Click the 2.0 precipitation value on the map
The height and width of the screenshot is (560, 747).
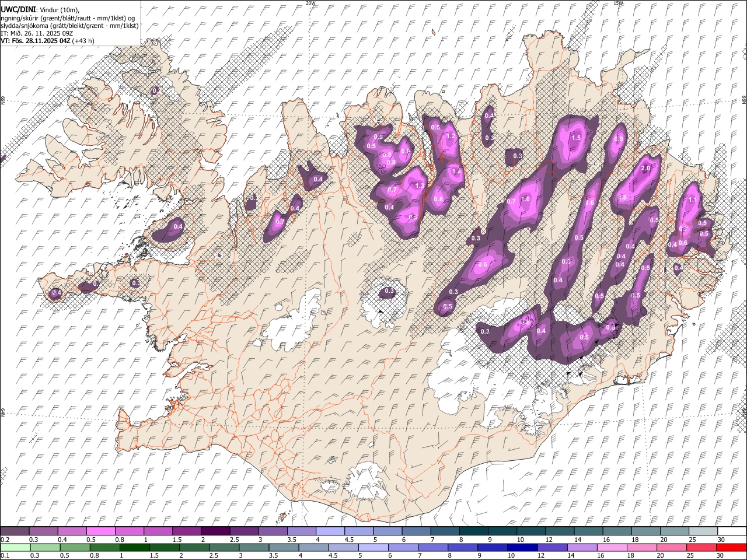[x=645, y=168]
